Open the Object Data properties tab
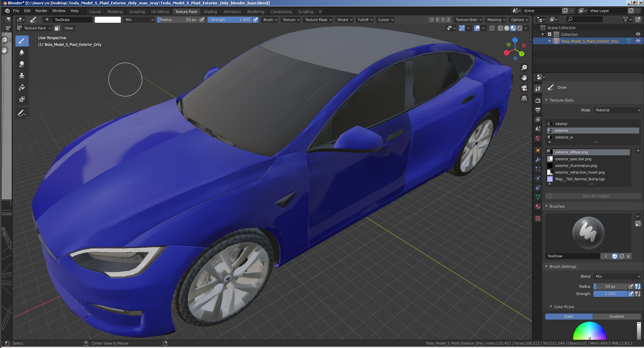 (x=538, y=197)
